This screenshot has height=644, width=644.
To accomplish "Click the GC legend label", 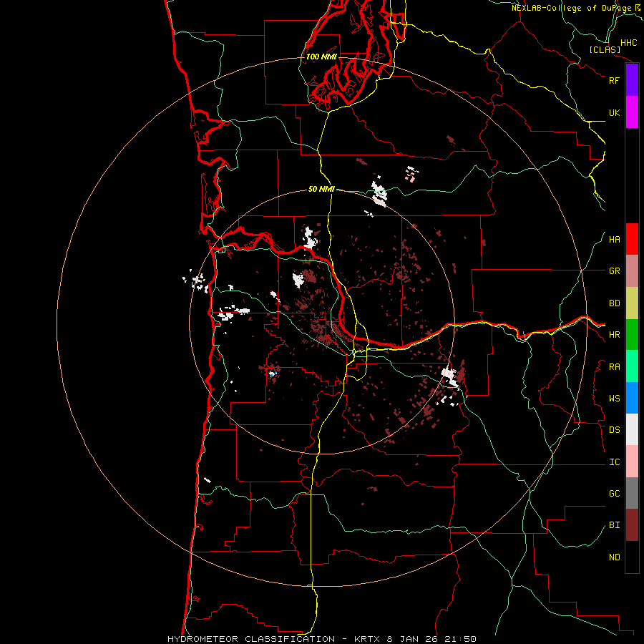I will coord(614,494).
